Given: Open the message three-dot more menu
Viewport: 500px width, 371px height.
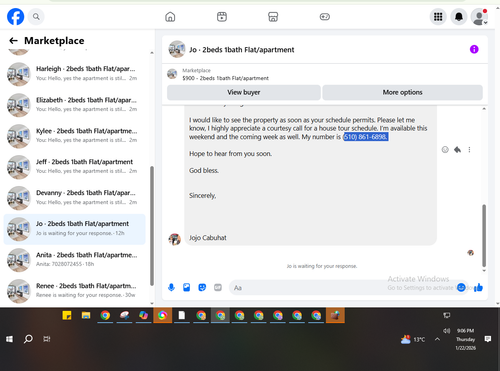Looking at the screenshot, I should click(x=469, y=150).
